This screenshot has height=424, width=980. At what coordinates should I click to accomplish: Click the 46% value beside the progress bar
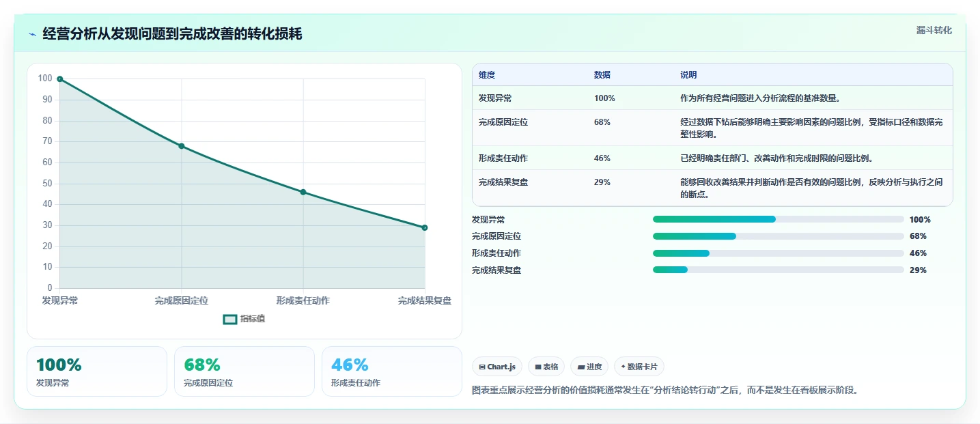tap(918, 253)
